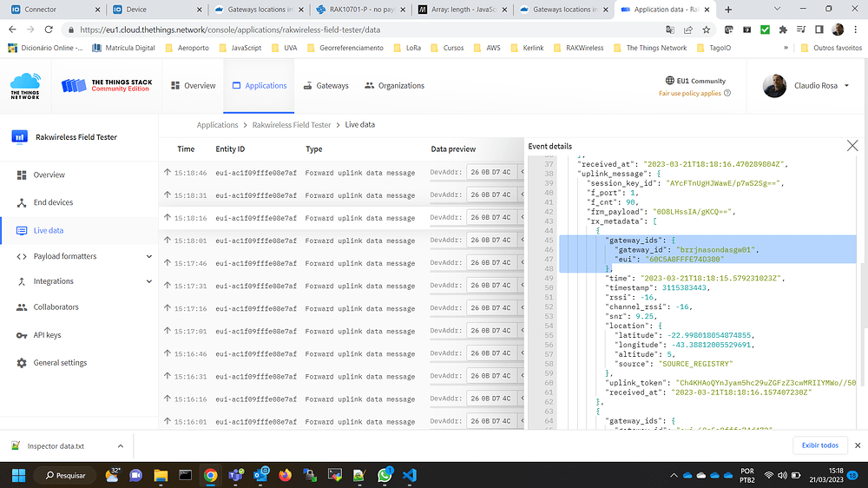Reload the current page
Screen dimensions: 868x488
point(49,30)
